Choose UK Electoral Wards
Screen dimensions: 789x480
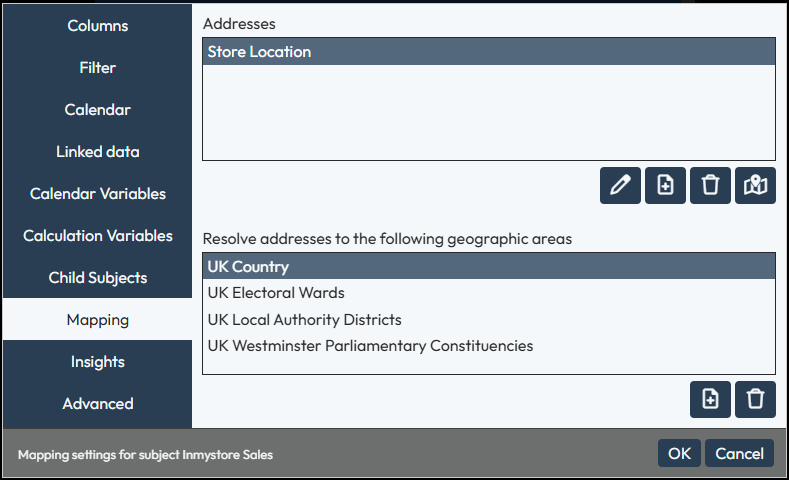(489, 293)
